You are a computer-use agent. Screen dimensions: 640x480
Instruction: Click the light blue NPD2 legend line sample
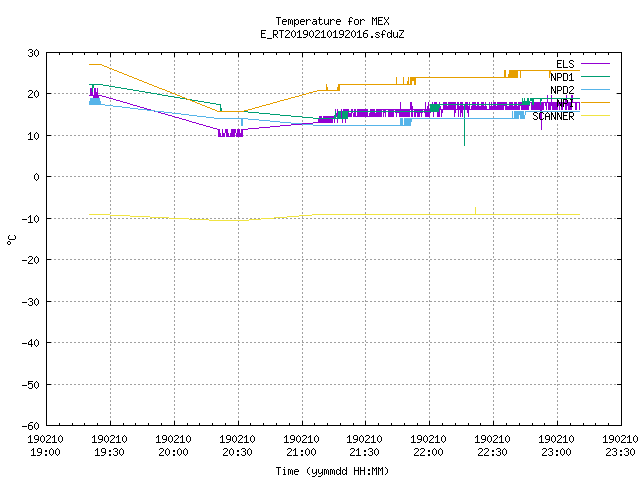pos(595,89)
